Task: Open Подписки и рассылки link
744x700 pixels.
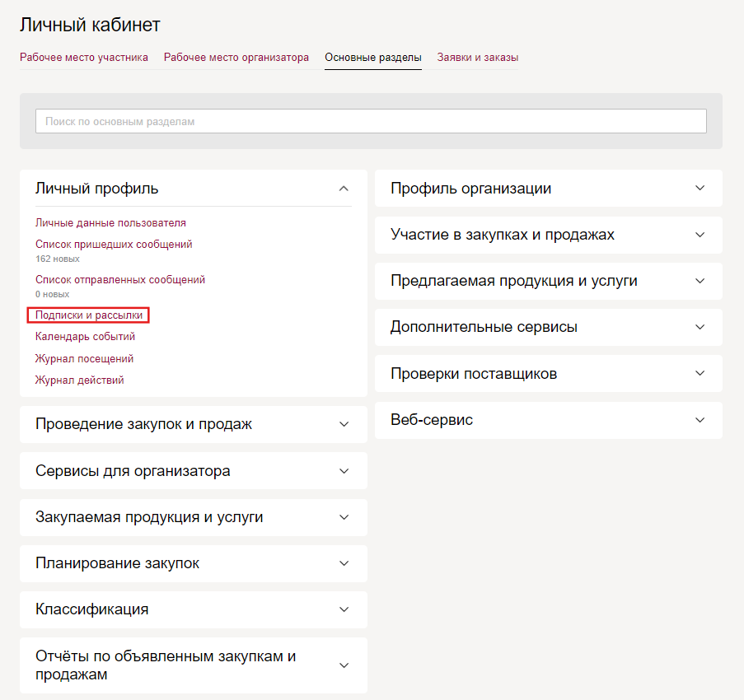Action: [x=89, y=315]
